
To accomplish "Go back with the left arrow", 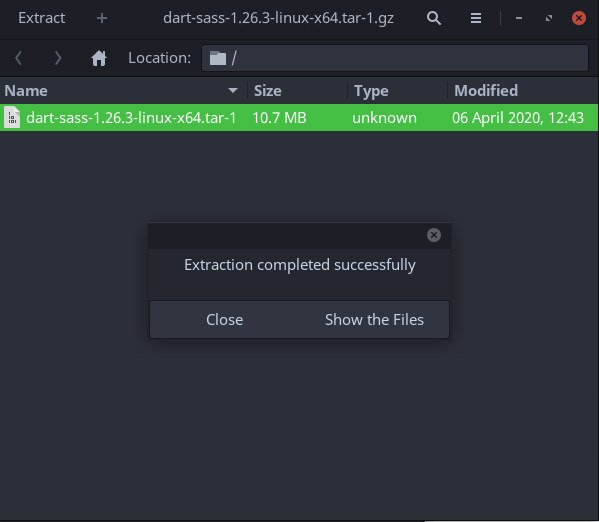I will click(x=18, y=58).
